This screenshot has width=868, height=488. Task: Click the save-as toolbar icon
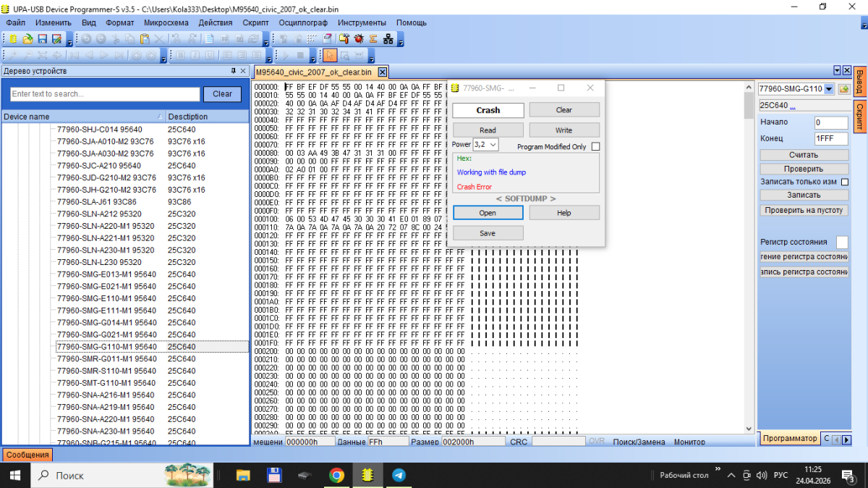click(56, 39)
